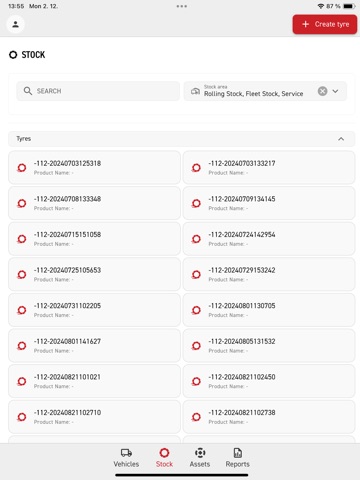This screenshot has height=480, width=360.
Task: Open tyre -112-20240805131532
Action: pyautogui.click(x=269, y=346)
